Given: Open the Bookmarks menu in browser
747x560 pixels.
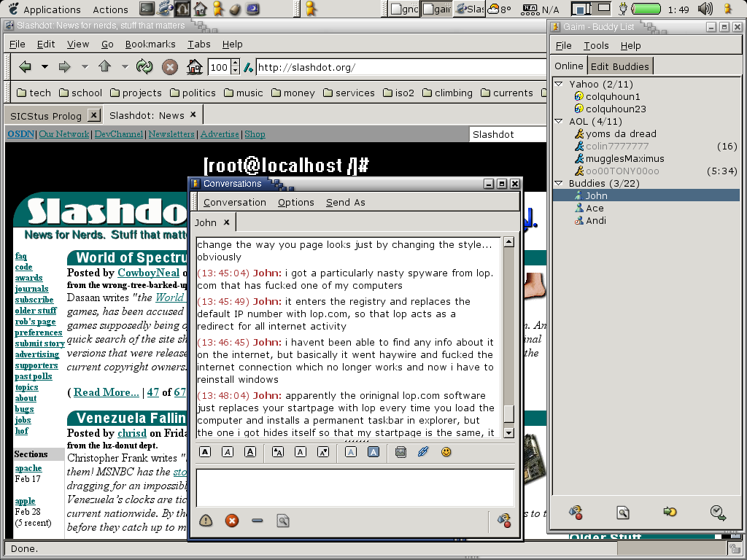Looking at the screenshot, I should click(150, 44).
